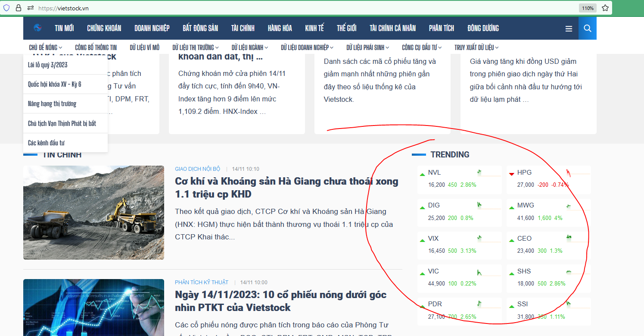Open Công bố thông tin page
The width and height of the screenshot is (644, 336).
point(96,47)
